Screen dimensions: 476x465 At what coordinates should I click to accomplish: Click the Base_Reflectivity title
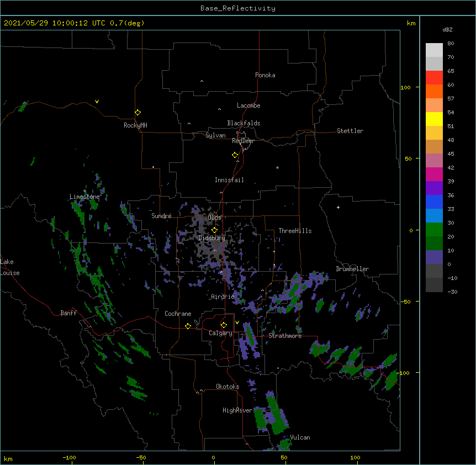click(x=238, y=8)
